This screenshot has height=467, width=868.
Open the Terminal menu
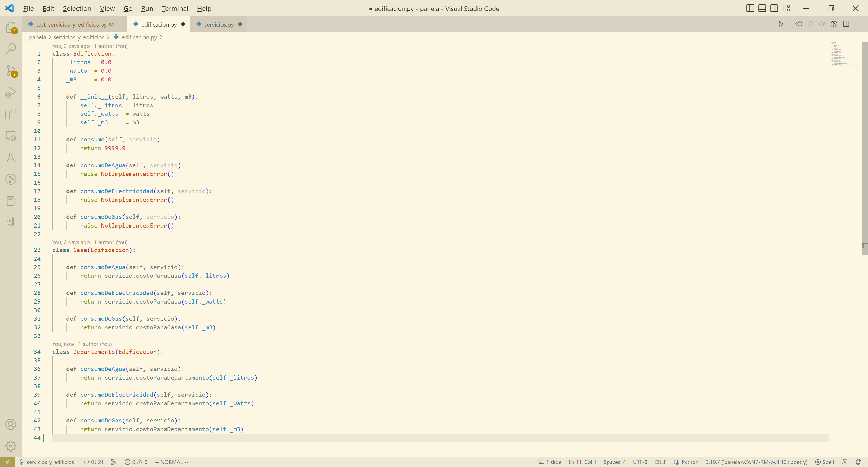(174, 8)
